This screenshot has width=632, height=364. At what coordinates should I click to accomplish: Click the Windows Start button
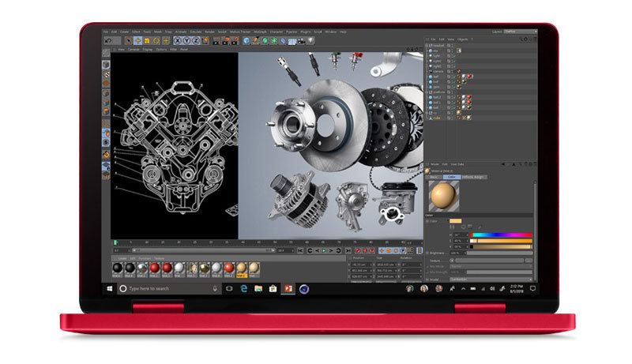click(x=110, y=289)
